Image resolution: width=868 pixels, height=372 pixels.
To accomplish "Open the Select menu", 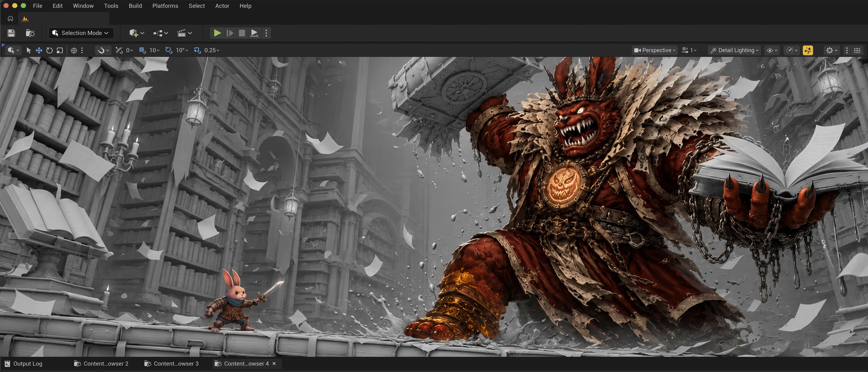I will (x=197, y=6).
